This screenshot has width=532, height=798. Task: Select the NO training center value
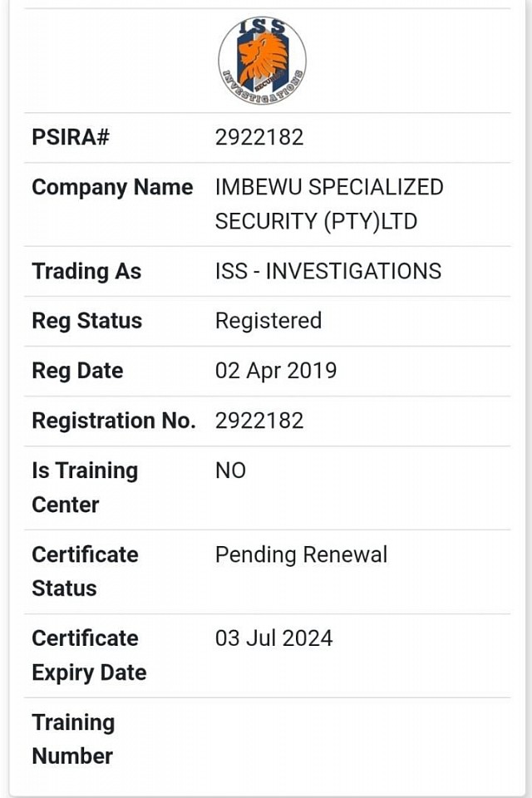point(230,470)
